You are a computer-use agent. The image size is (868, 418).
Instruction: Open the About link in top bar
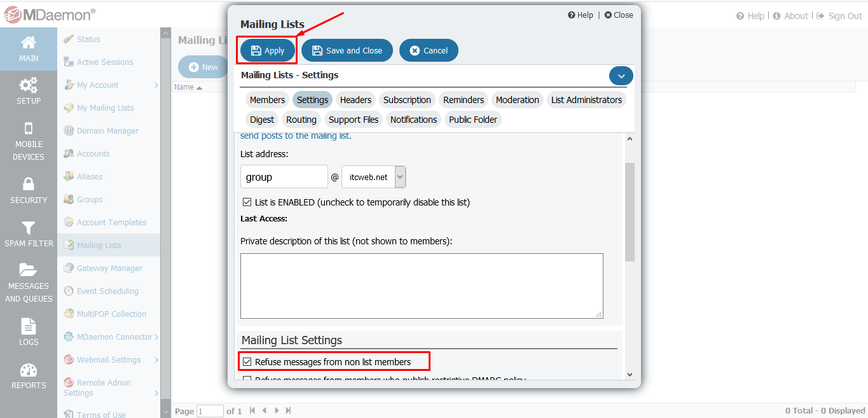pos(790,16)
